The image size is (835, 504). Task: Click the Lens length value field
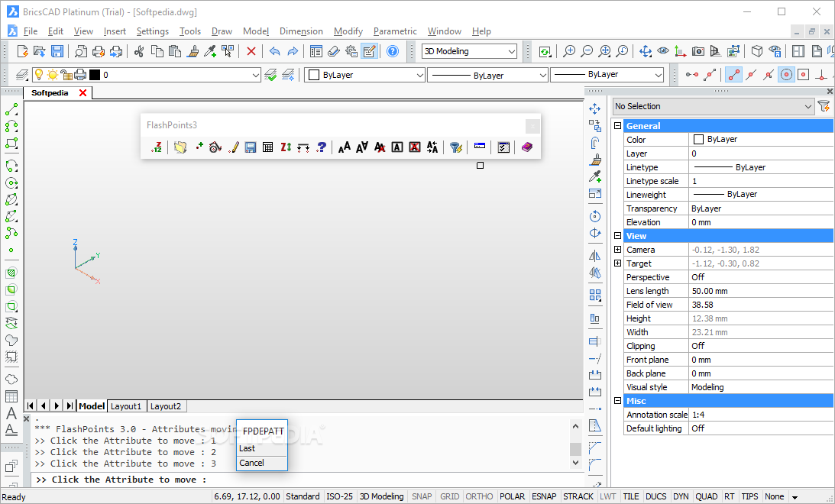click(761, 291)
